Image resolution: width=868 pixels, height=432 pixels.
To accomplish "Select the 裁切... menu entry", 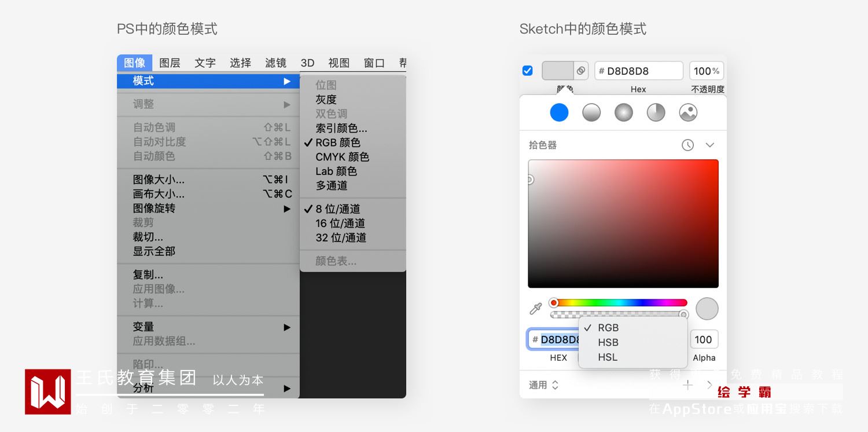I will [x=208, y=237].
